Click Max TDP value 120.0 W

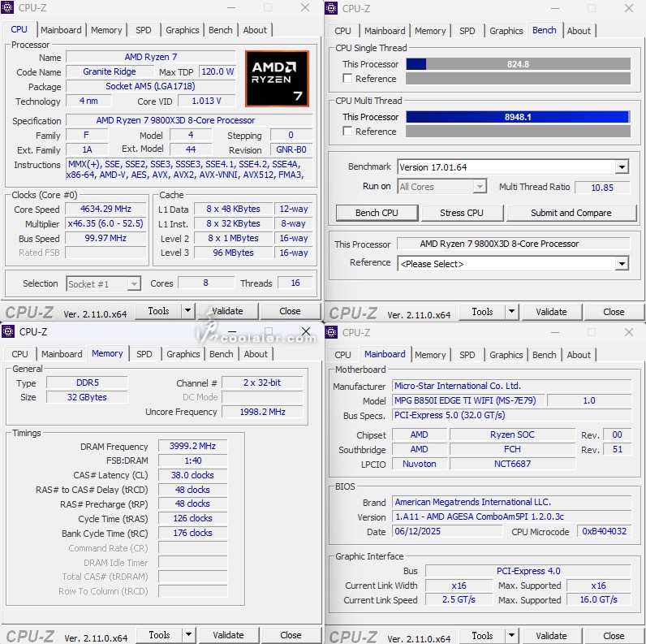click(x=217, y=71)
